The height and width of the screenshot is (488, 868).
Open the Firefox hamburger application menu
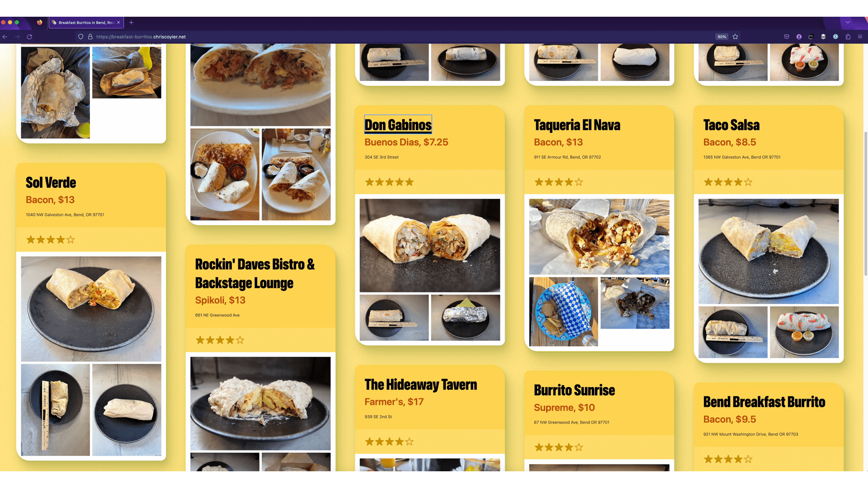860,37
